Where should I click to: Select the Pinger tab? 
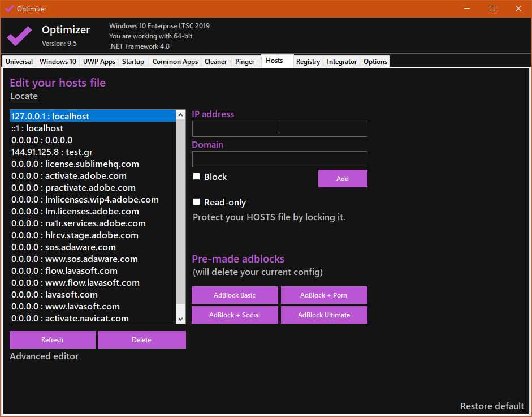245,62
